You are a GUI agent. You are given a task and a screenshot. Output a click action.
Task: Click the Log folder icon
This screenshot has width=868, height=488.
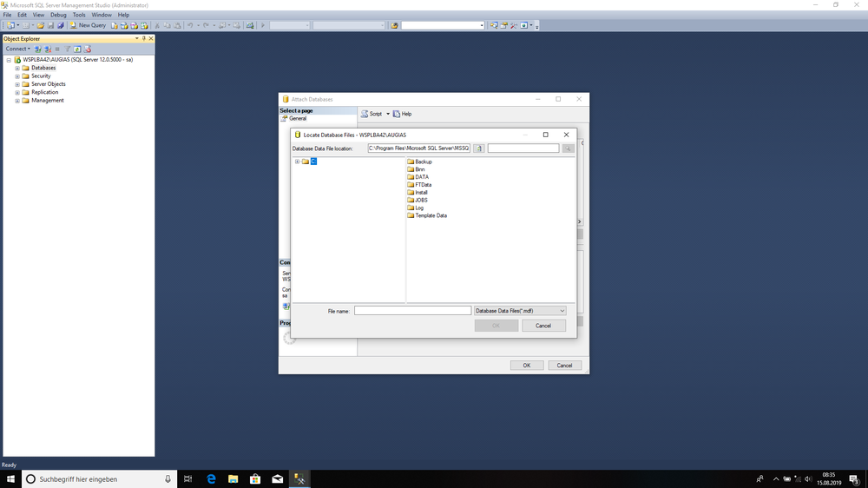pyautogui.click(x=411, y=208)
